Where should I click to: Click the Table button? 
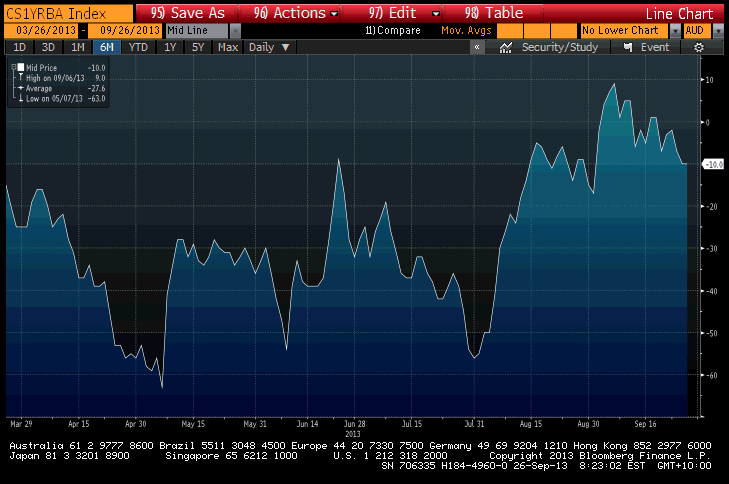(x=494, y=13)
